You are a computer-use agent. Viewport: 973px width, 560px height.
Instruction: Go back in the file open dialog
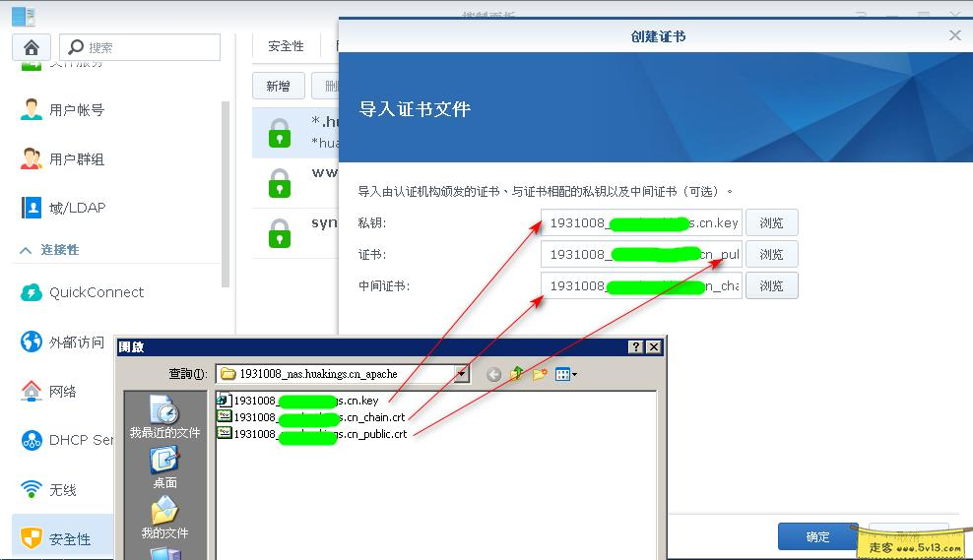pos(494,374)
